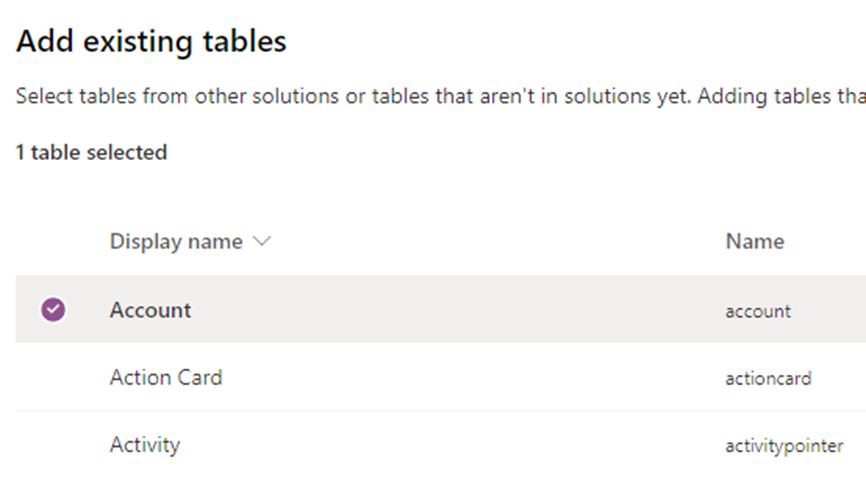Click the 'Add existing tables' heading

(152, 42)
